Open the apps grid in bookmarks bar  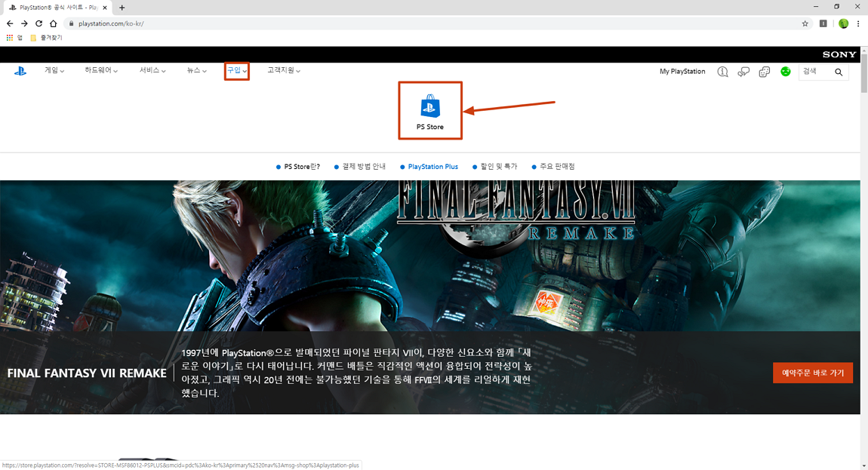9,38
